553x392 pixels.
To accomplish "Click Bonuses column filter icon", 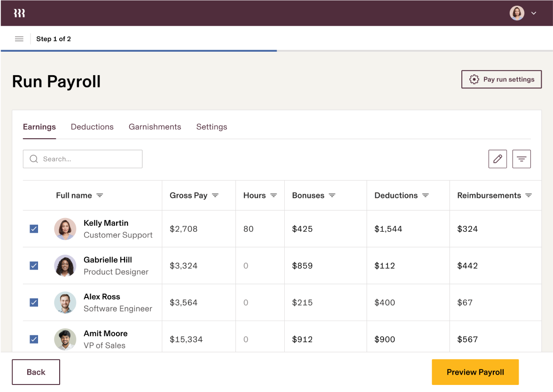I will [332, 196].
